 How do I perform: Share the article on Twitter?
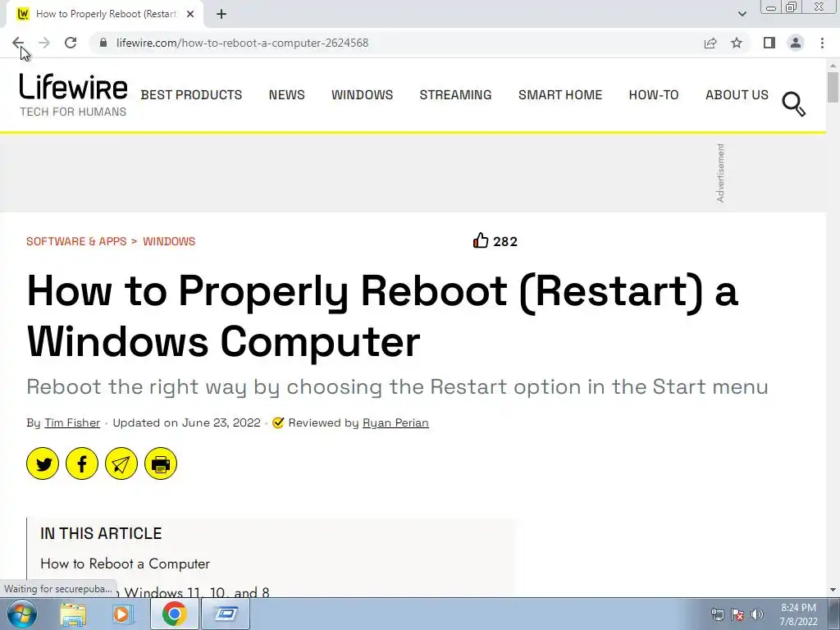pos(43,463)
